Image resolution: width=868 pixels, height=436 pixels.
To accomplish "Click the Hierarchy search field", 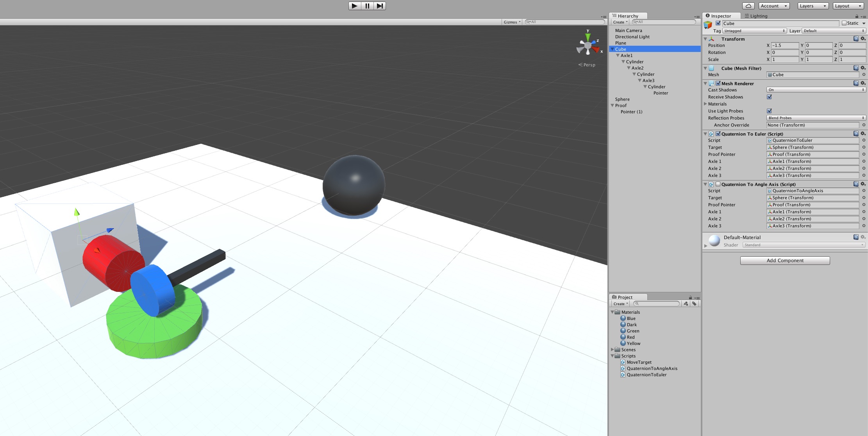I will tap(664, 22).
